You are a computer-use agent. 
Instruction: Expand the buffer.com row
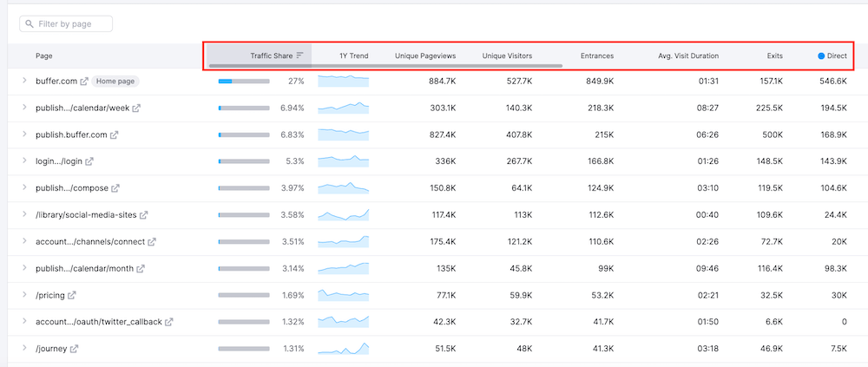(x=24, y=82)
